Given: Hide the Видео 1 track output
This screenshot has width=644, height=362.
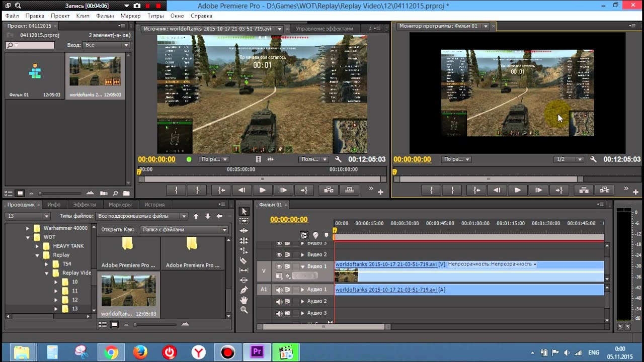Looking at the screenshot, I should [x=279, y=266].
